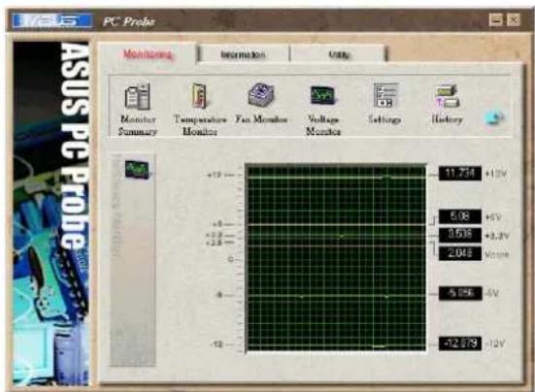The image size is (535, 392).
Task: Click the blue globe icon in the toolbar
Action: pyautogui.click(x=493, y=117)
